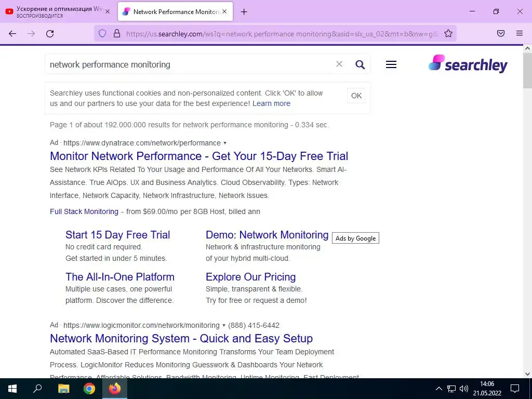Open Explore Our Pricing link
532x399 pixels.
click(251, 277)
